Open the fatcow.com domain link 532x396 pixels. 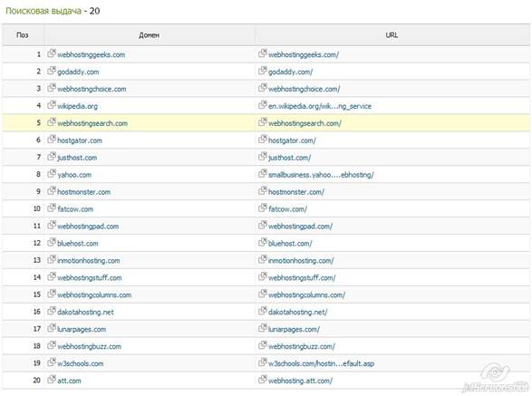click(75, 209)
